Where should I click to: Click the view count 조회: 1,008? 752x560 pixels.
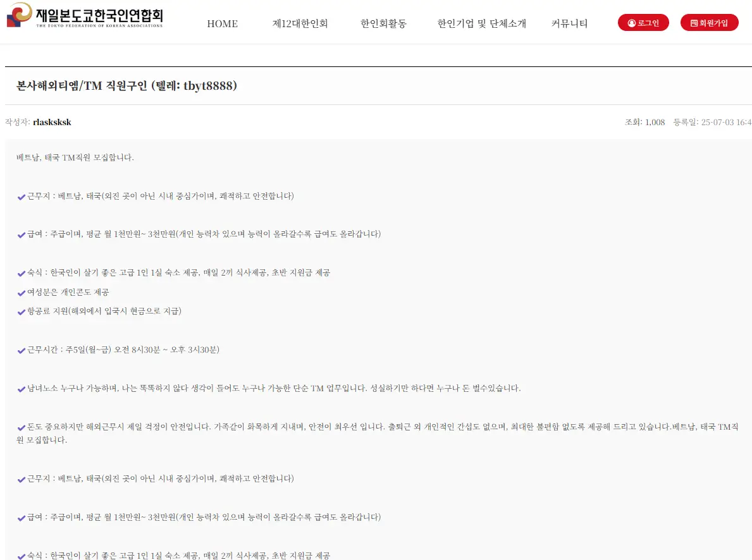[644, 122]
